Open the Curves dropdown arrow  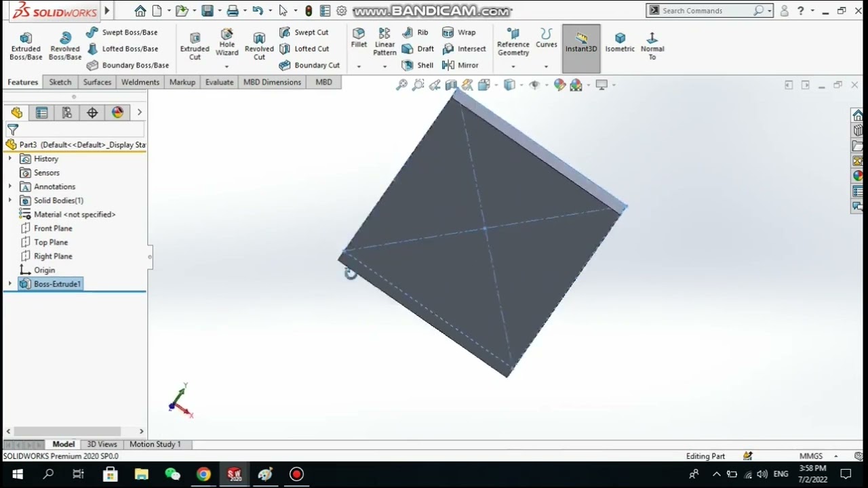click(x=546, y=66)
